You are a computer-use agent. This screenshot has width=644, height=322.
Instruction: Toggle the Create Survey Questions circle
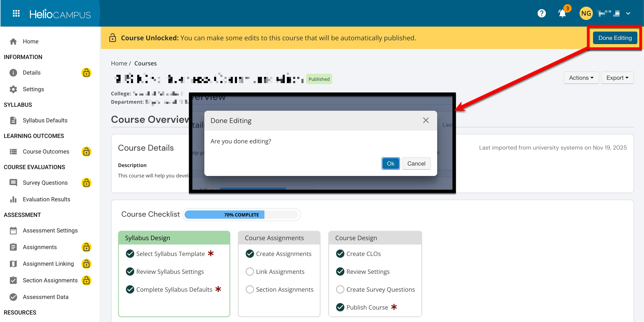tap(340, 290)
